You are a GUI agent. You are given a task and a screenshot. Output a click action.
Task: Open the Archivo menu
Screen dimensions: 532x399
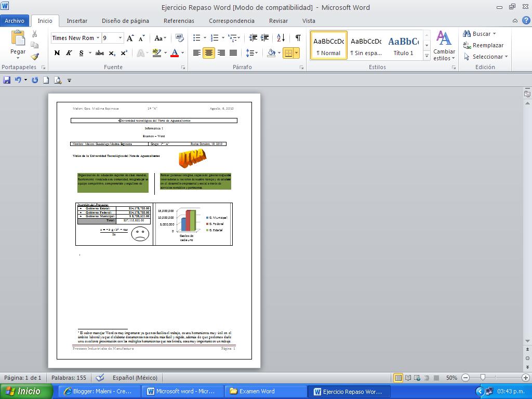click(x=15, y=21)
